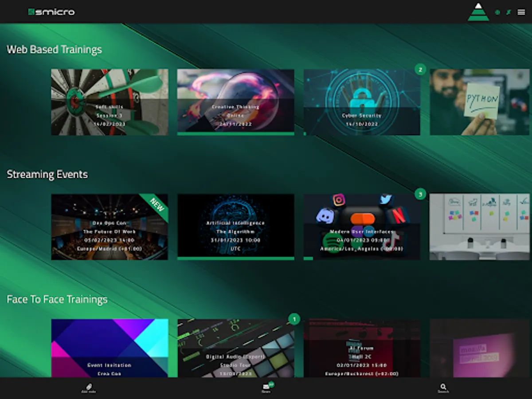Open the Python sticky note training card
532x399 pixels.
point(480,102)
